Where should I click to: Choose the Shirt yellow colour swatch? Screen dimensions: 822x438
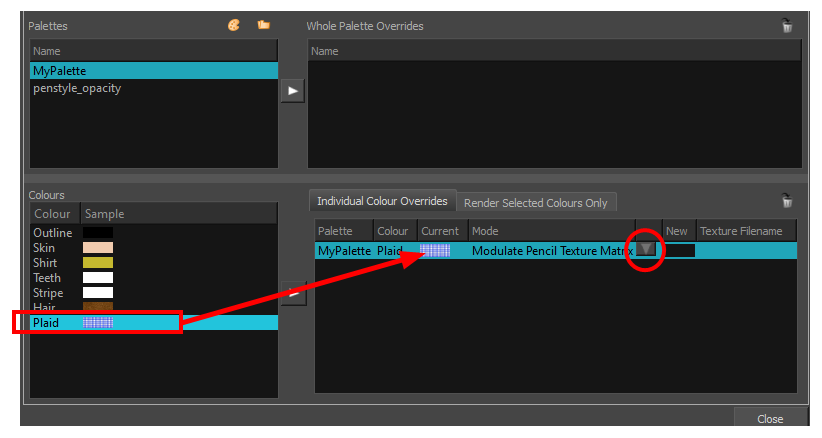98,263
